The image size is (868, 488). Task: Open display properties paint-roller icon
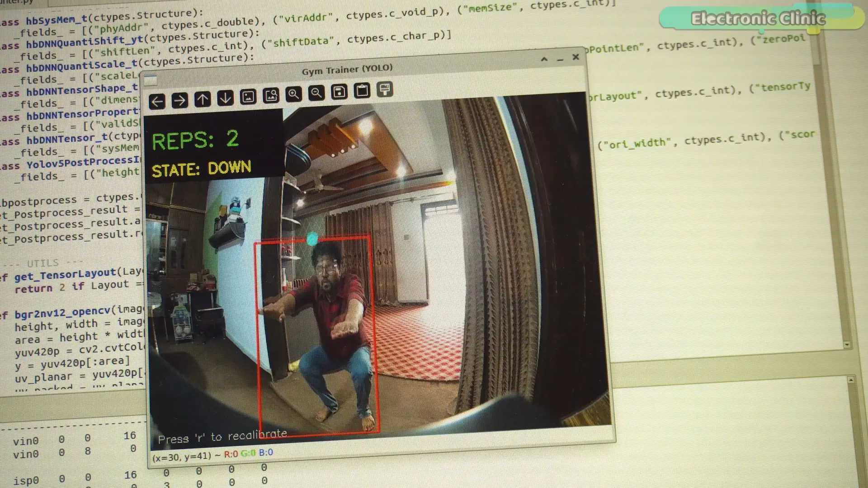pyautogui.click(x=385, y=89)
